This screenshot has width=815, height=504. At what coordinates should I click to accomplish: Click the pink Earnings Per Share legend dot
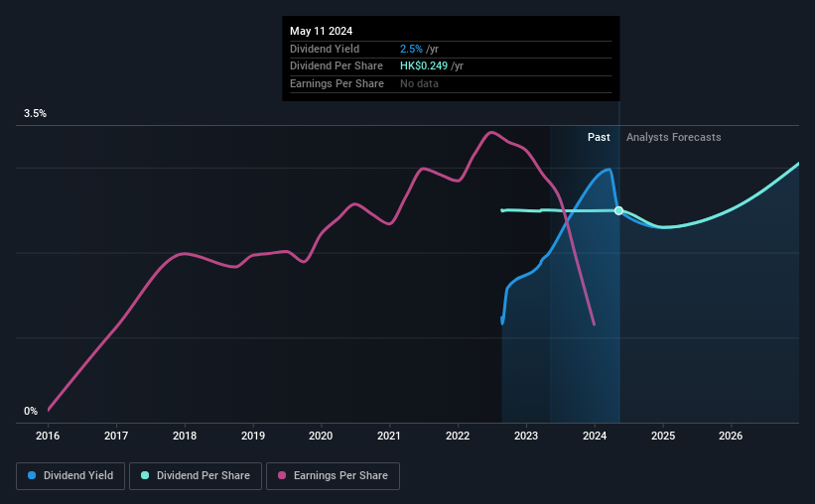[282, 475]
